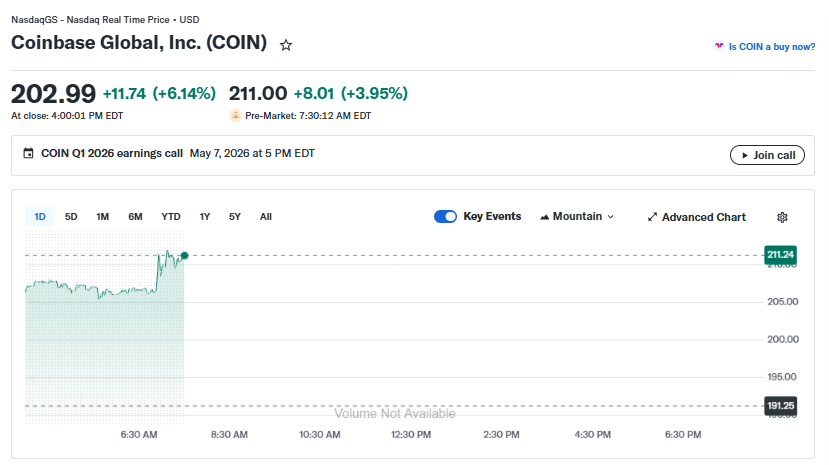This screenshot has width=829, height=465.
Task: Click the current price marker dot on chart
Action: point(185,256)
